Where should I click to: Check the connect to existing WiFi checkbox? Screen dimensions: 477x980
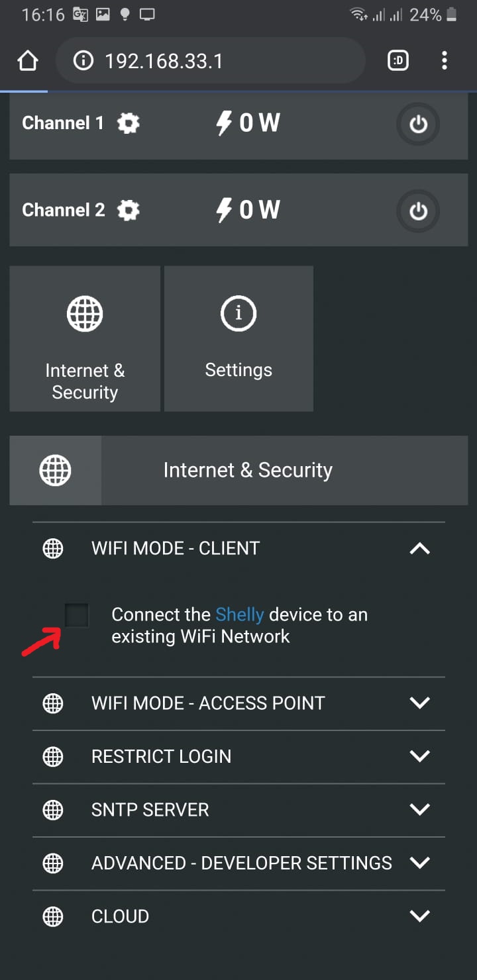77,616
